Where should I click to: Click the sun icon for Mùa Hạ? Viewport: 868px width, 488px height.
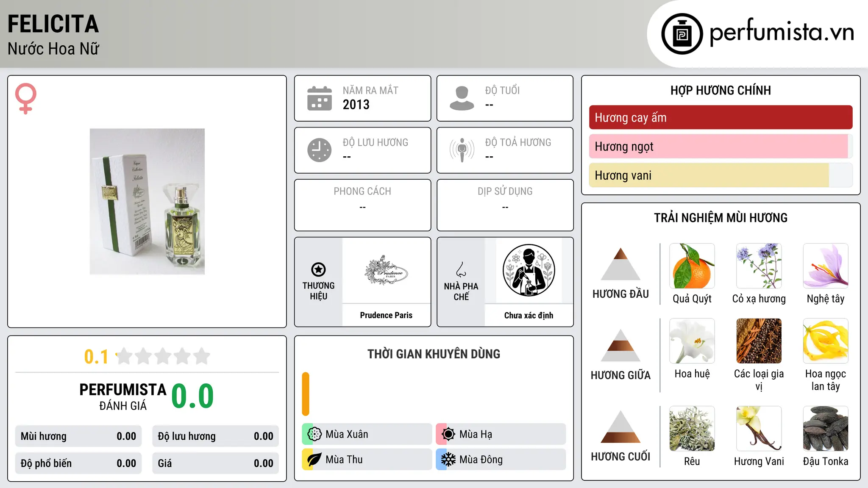(448, 434)
